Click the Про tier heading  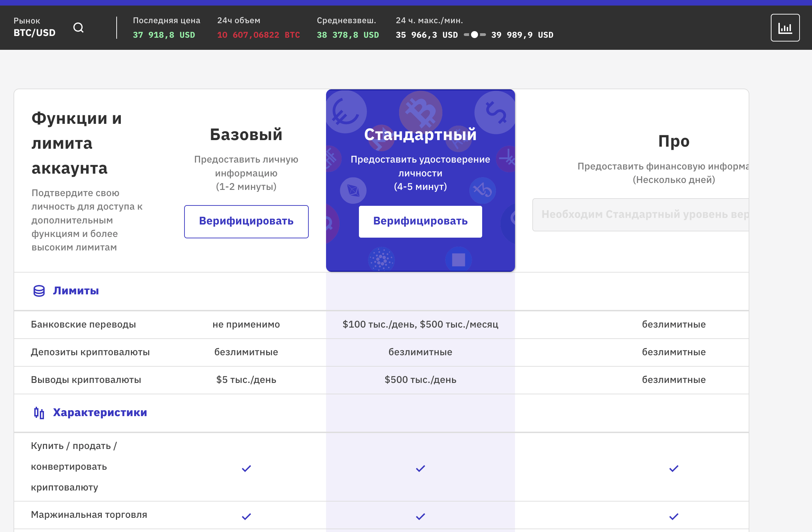[x=674, y=141]
